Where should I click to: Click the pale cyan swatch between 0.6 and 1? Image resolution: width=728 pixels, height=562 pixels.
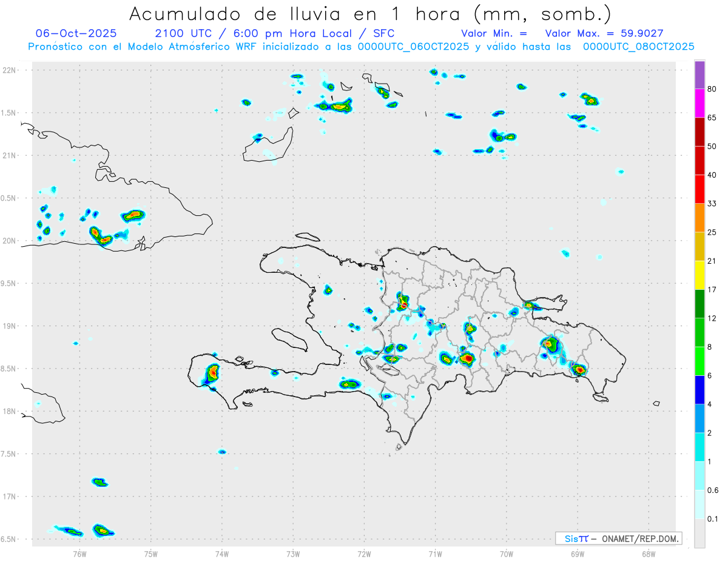699,475
